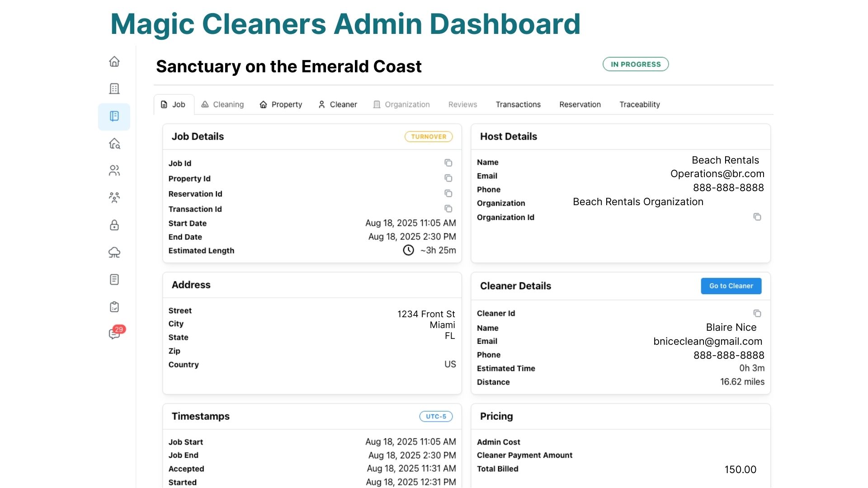The height and width of the screenshot is (488, 868).
Task: Click the IN PROGRESS status badge
Action: pyautogui.click(x=635, y=64)
